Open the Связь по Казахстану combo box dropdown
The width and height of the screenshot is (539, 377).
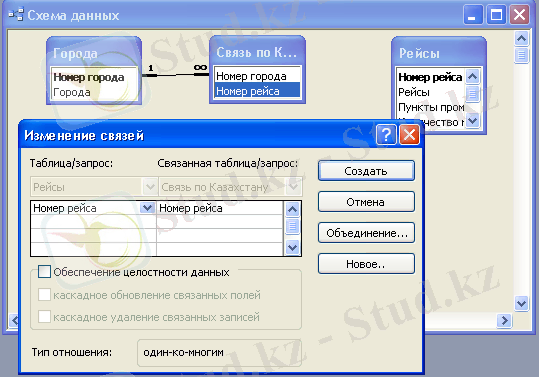[x=293, y=187]
